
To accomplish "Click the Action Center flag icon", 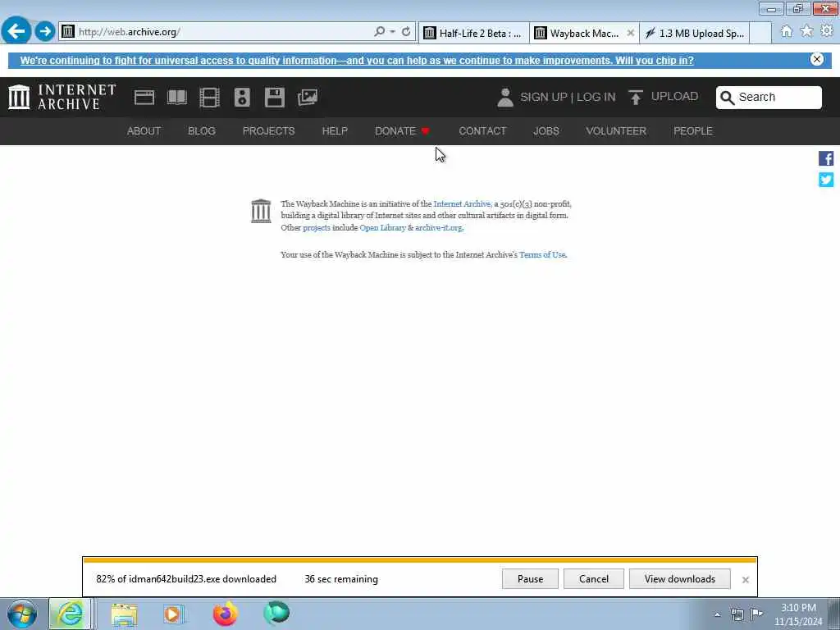I will coord(756,614).
